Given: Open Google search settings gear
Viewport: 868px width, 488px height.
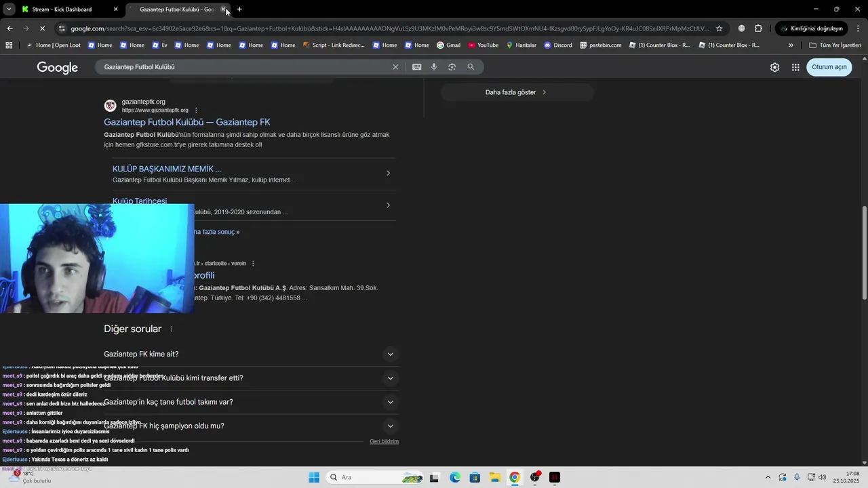Looking at the screenshot, I should [774, 67].
